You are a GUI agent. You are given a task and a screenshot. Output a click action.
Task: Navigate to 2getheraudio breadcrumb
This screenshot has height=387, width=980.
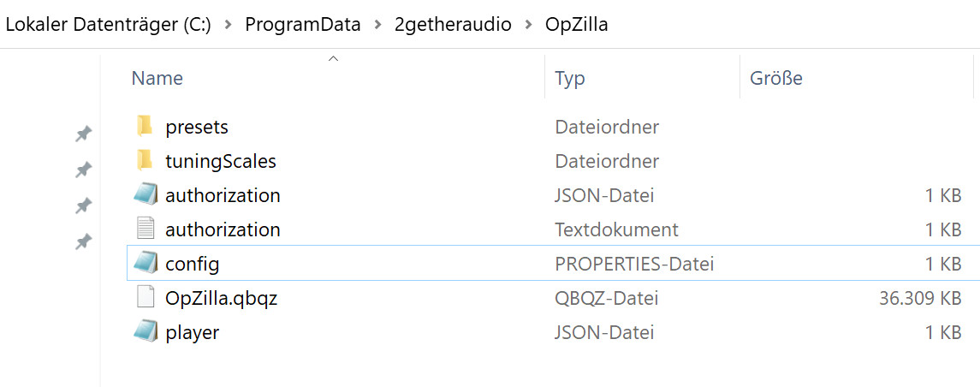point(453,24)
